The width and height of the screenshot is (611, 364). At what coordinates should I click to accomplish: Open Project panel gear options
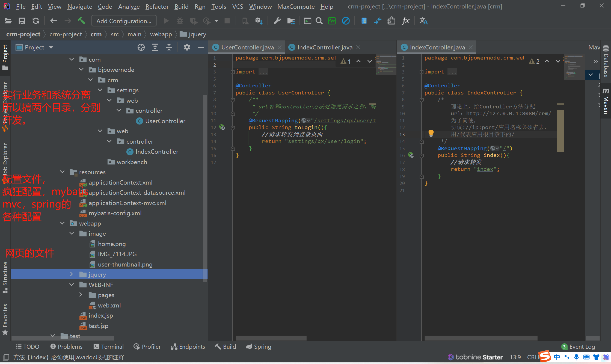(187, 47)
